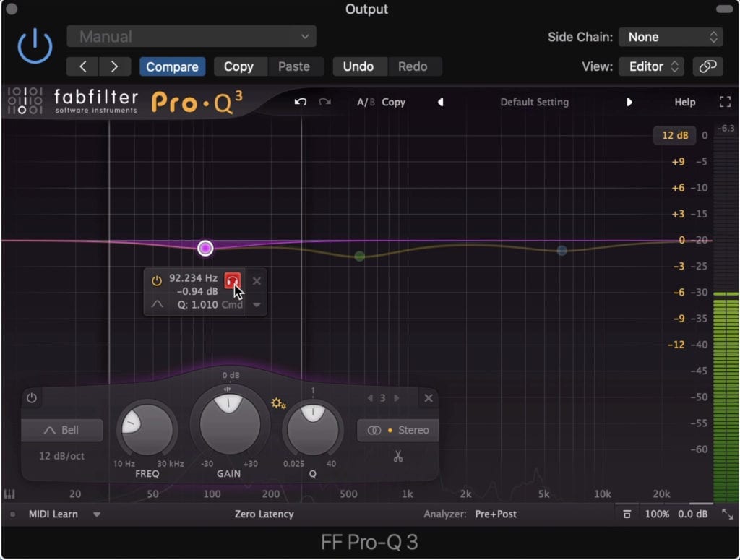Viewport: 740px width, 560px height.
Task: Click the FabFilter redo arrow icon
Action: 324,102
